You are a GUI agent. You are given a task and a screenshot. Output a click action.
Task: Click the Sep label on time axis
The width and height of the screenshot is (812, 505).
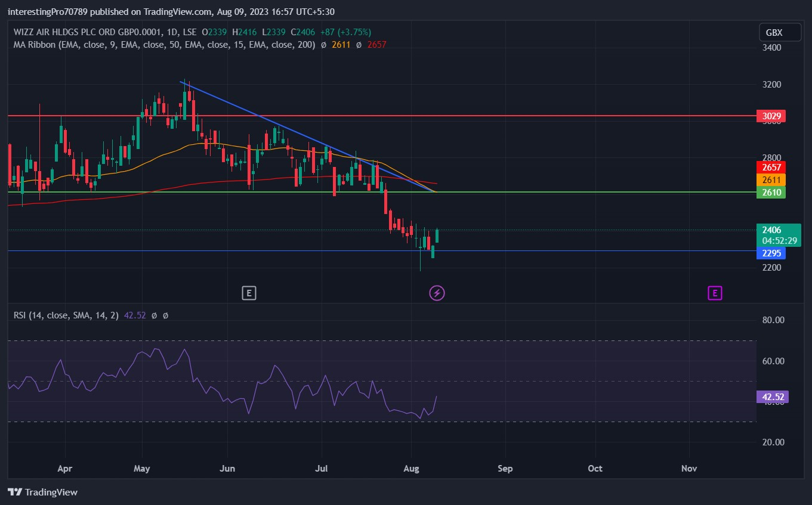pos(505,469)
